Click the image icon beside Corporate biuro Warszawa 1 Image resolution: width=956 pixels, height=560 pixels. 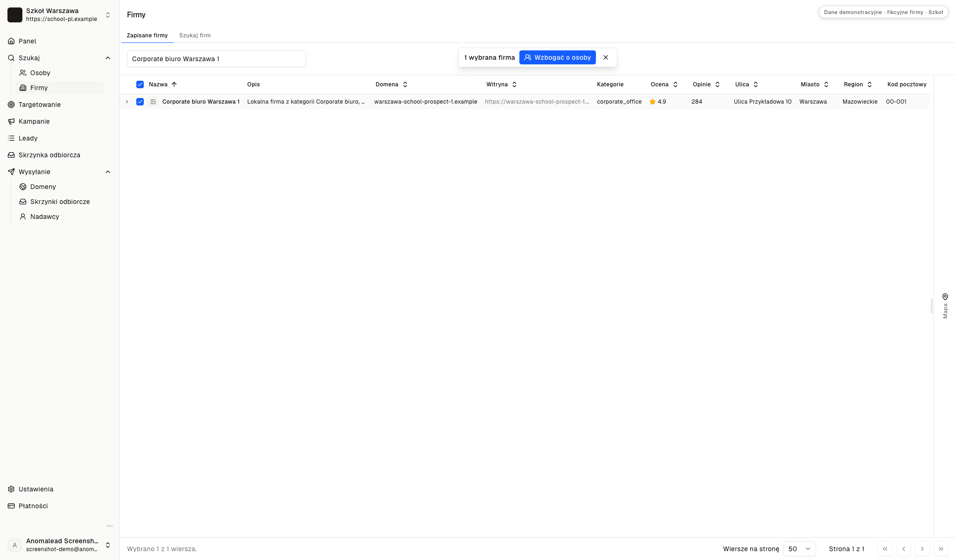(153, 102)
